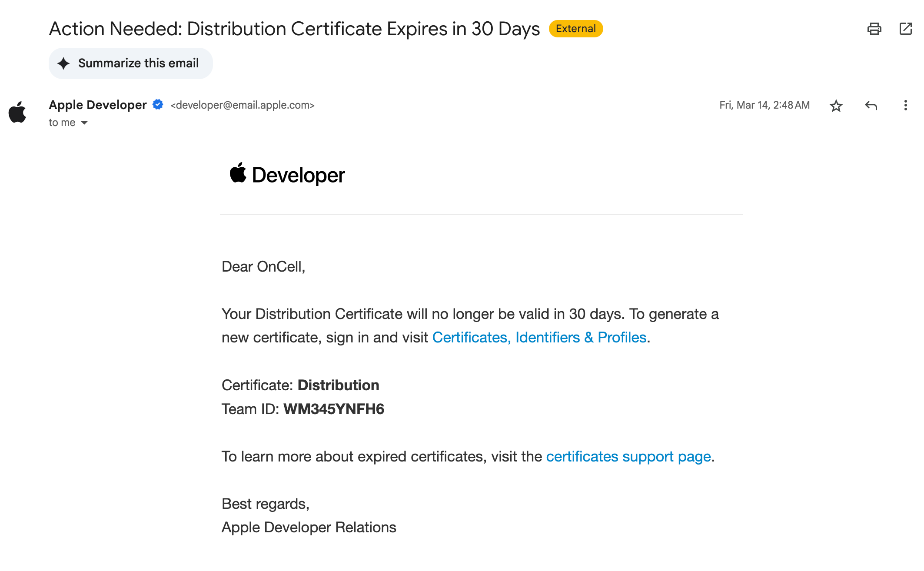Reply using the arrow icon
The height and width of the screenshot is (571, 924).
(x=871, y=106)
